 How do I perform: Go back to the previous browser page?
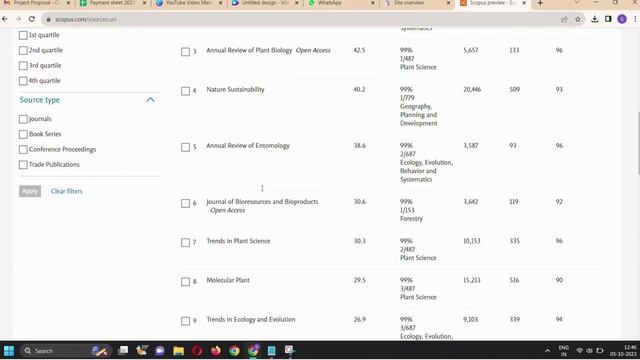(5, 19)
